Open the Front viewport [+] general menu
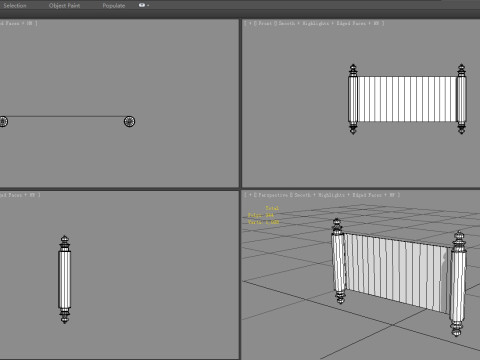 pyautogui.click(x=250, y=23)
